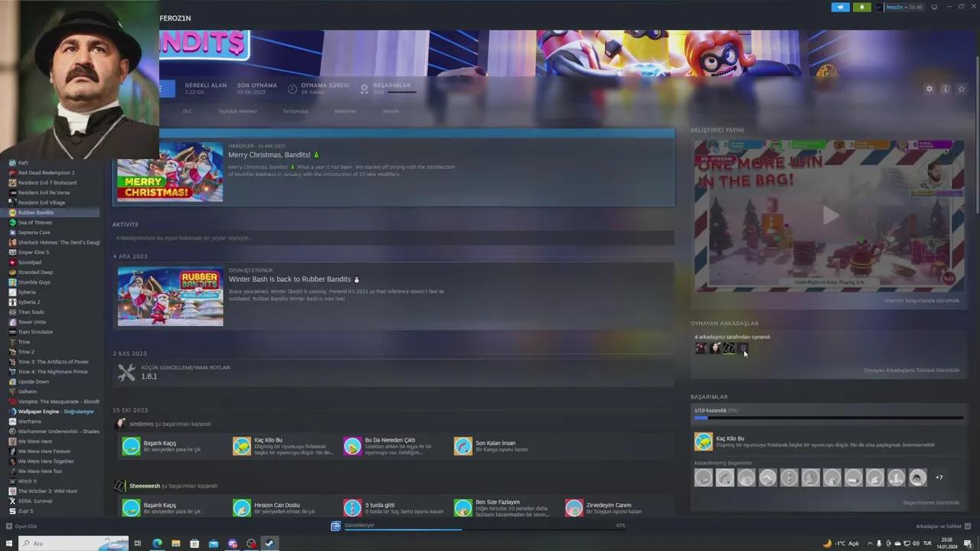
Task: Open Microsoft Edge from taskbar
Action: tap(157, 543)
